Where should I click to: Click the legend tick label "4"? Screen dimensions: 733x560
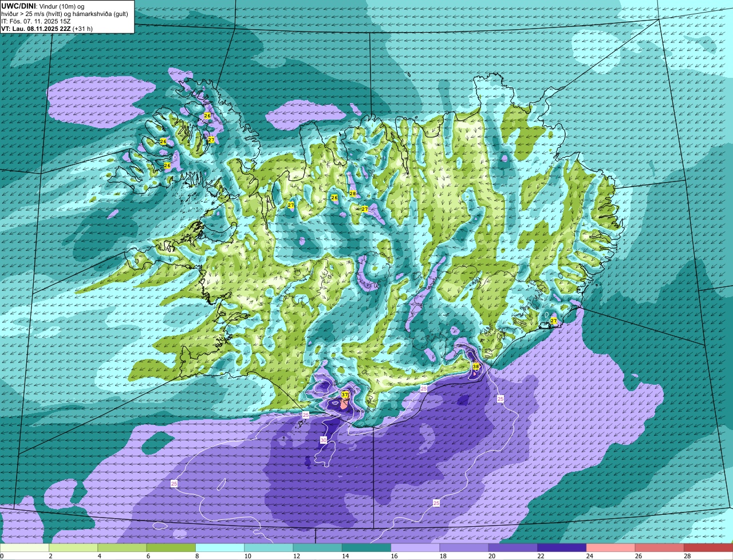tap(100, 556)
